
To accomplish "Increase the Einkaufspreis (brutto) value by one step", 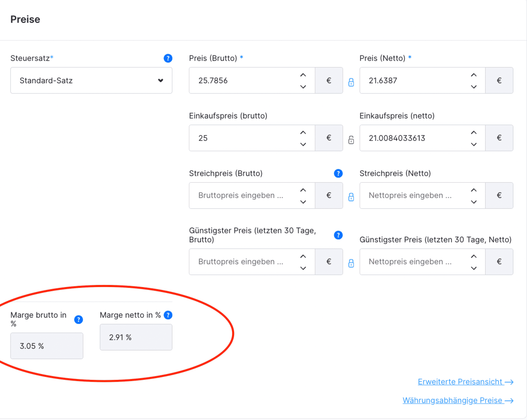I will tap(303, 133).
